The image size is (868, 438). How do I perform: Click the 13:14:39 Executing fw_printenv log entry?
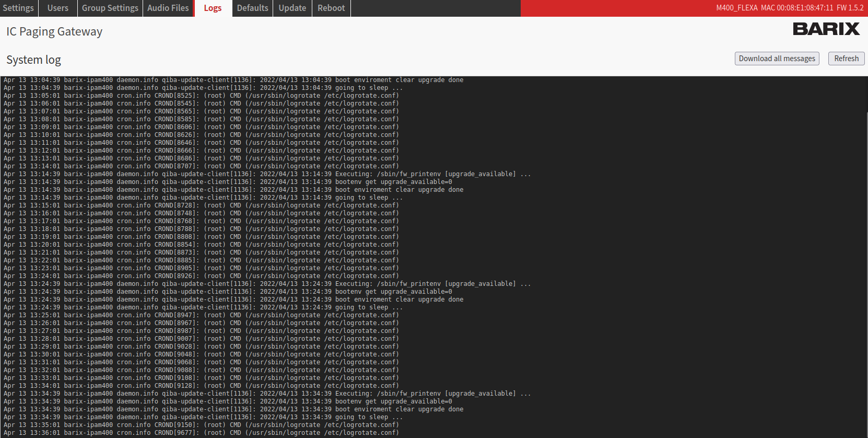click(x=266, y=174)
